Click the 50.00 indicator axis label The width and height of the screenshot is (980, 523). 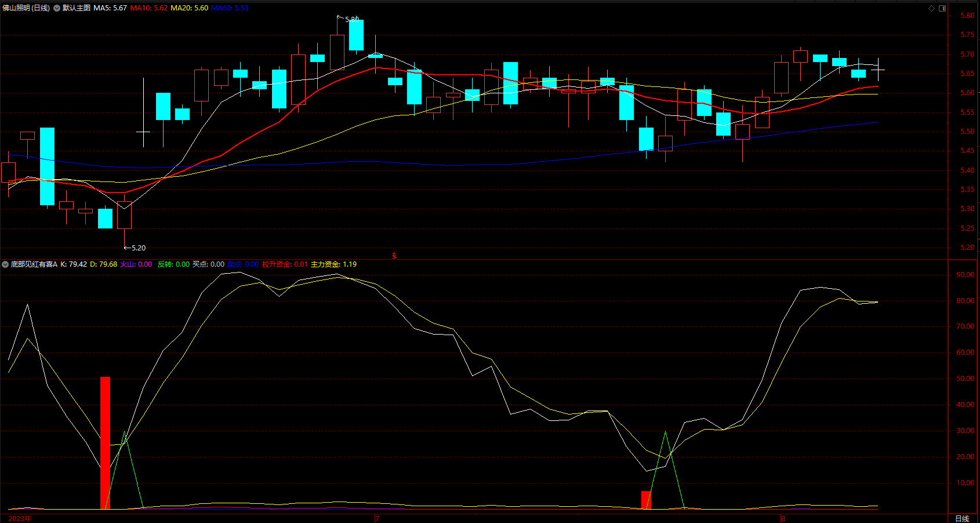[x=966, y=379]
